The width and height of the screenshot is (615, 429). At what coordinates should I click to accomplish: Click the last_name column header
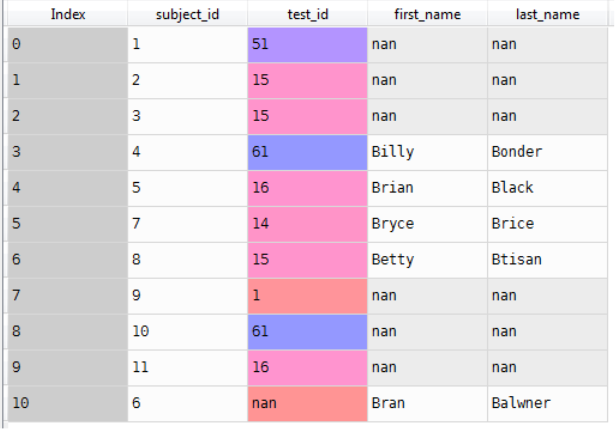click(549, 15)
